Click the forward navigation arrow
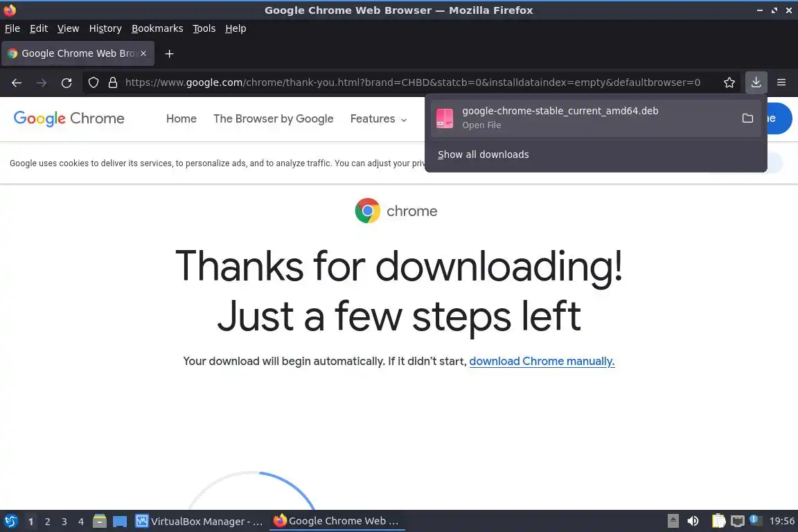The height and width of the screenshot is (532, 798). point(42,82)
